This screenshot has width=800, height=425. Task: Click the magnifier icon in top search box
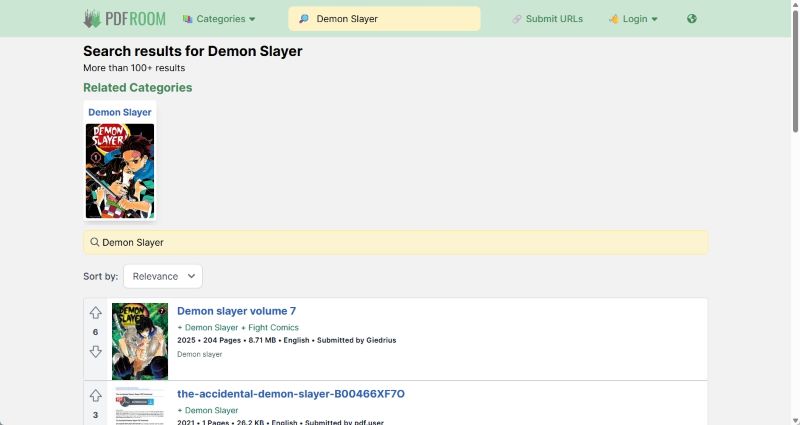(x=304, y=19)
